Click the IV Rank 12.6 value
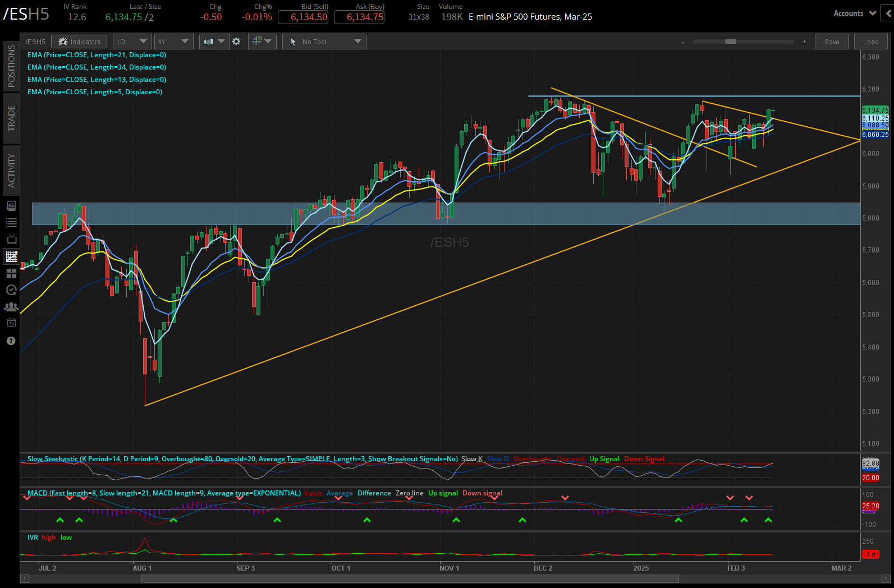894x588 pixels. 77,17
